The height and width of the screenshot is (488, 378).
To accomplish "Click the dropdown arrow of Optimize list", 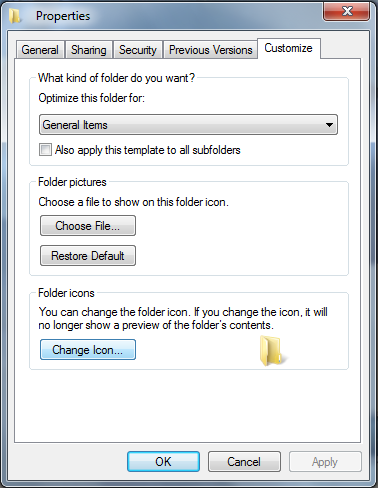I will [329, 125].
